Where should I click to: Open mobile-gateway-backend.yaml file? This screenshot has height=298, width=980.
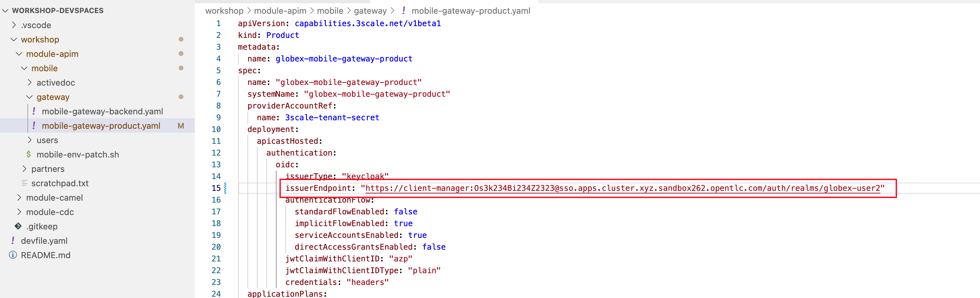102,111
